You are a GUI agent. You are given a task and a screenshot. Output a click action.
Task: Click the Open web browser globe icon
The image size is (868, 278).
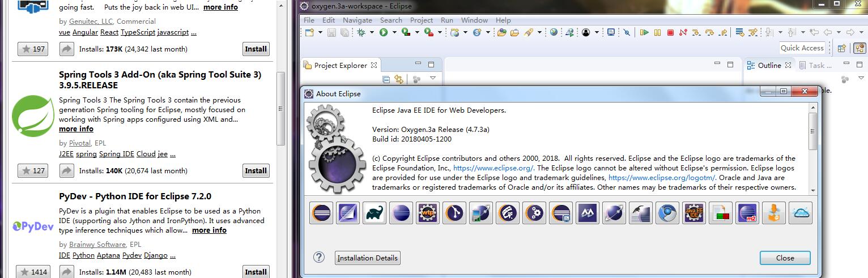554,33
